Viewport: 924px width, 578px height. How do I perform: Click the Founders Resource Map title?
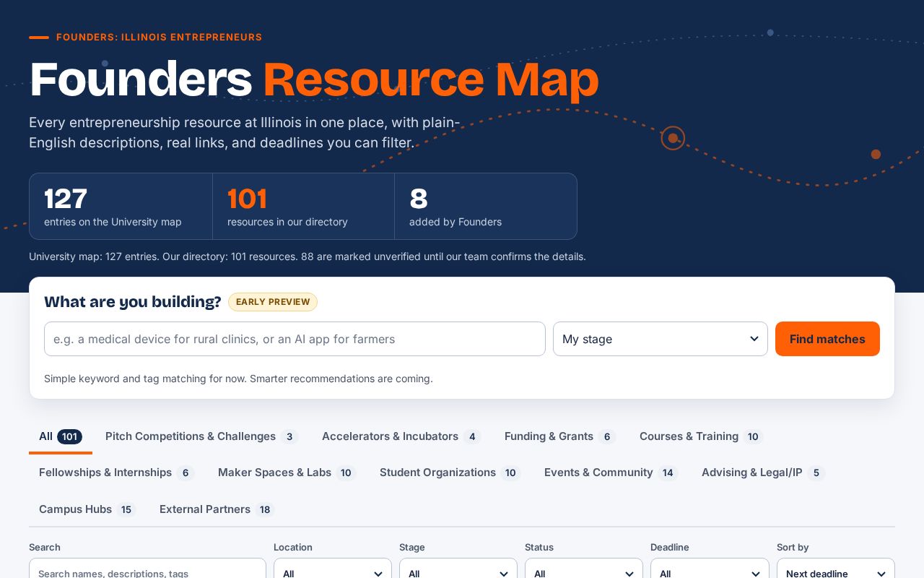click(314, 79)
